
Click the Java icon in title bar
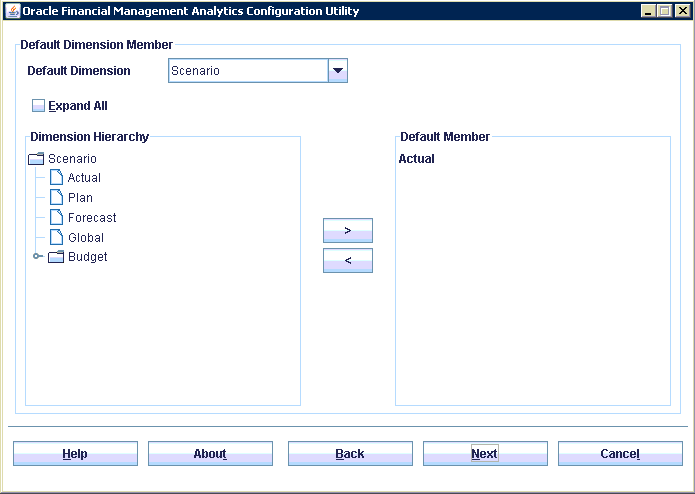[13, 11]
